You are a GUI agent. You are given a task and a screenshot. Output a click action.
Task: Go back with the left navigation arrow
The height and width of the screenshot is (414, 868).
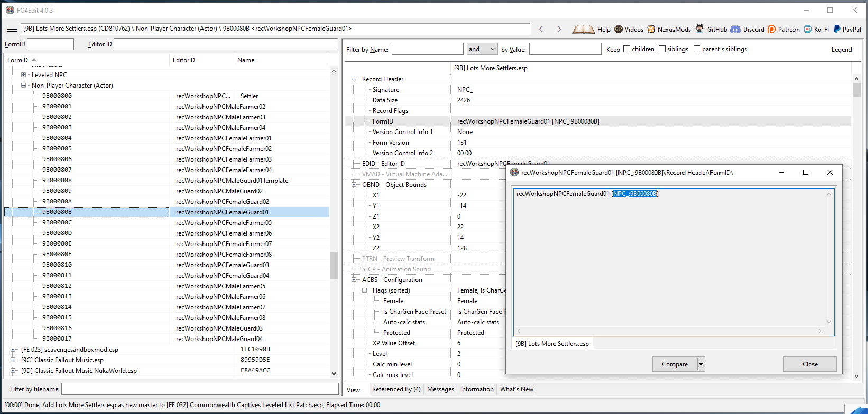pos(541,29)
